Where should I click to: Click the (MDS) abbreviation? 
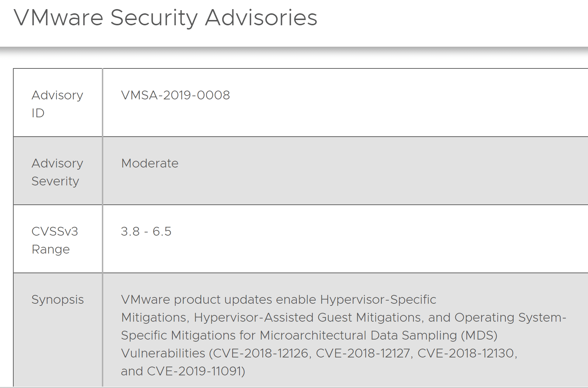tap(479, 335)
